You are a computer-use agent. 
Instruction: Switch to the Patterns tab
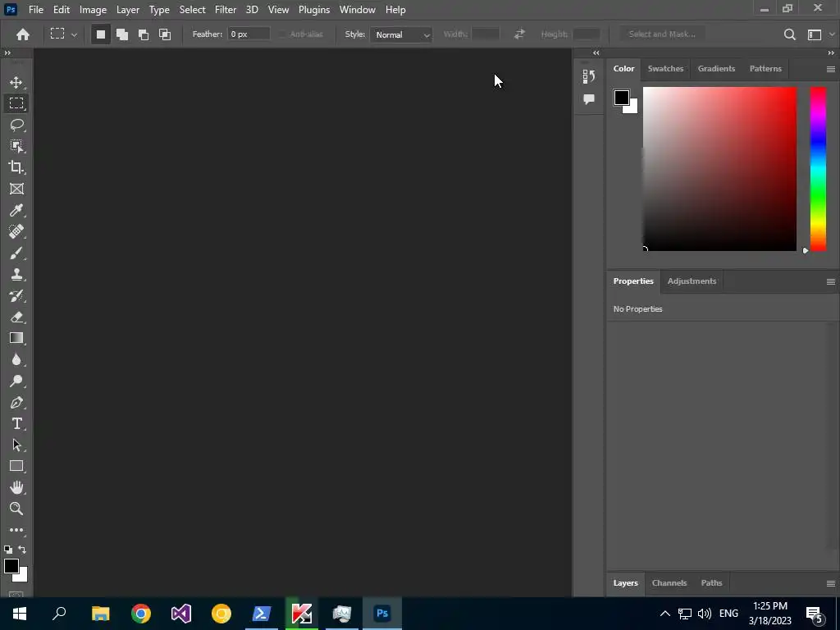pyautogui.click(x=765, y=69)
